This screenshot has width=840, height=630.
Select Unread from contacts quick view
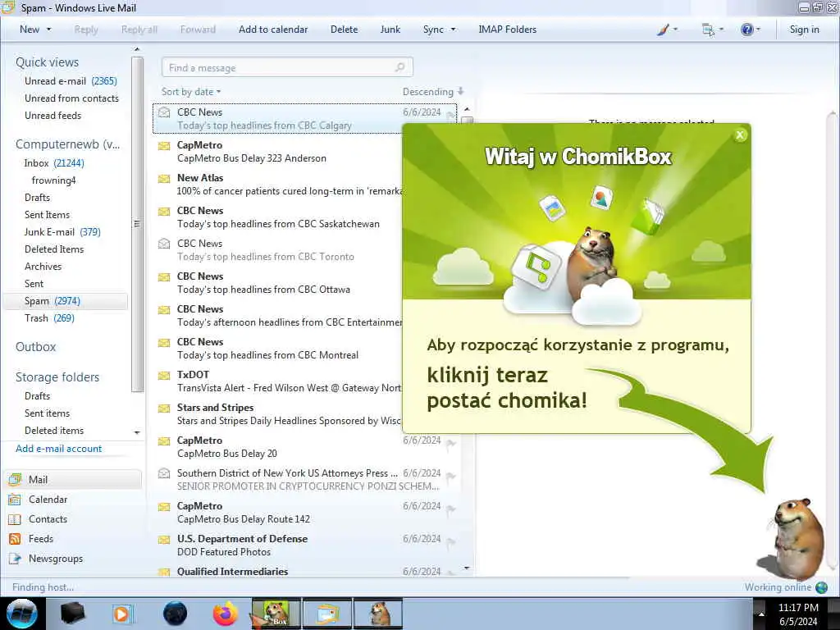(x=71, y=98)
